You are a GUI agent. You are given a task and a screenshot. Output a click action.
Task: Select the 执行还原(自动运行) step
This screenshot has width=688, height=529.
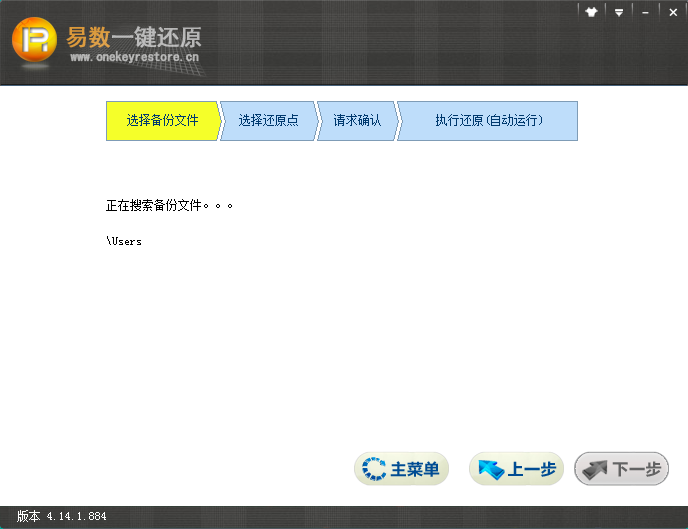488,121
